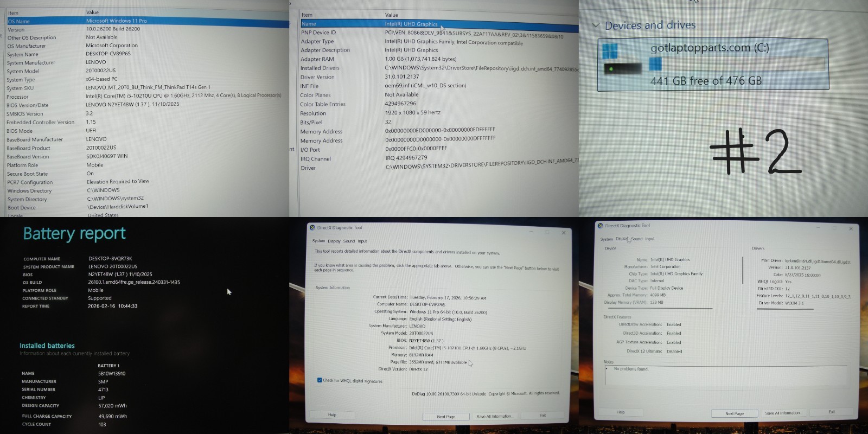The height and width of the screenshot is (434, 868).
Task: Select the BIOS Mode UEFI row
Action: [148, 131]
